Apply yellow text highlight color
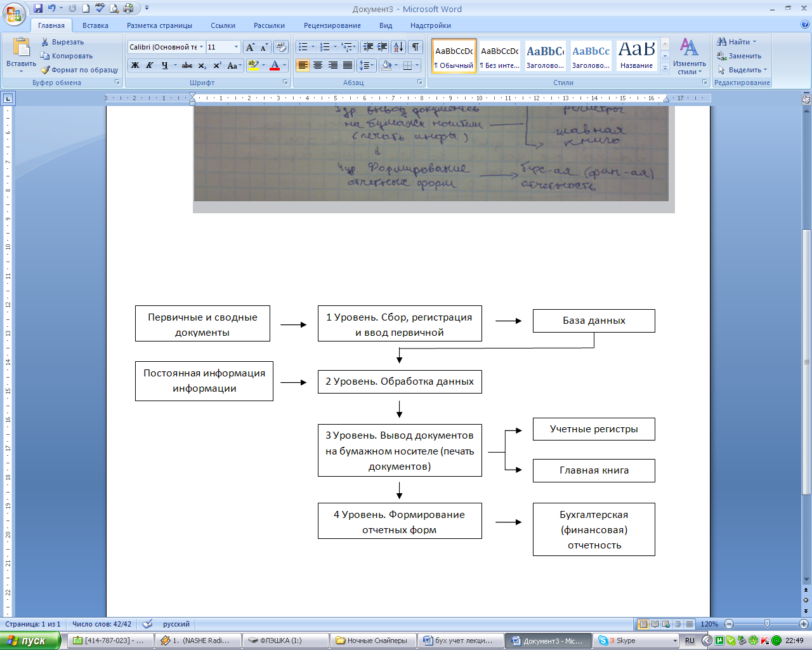This screenshot has width=812, height=650. (x=253, y=65)
